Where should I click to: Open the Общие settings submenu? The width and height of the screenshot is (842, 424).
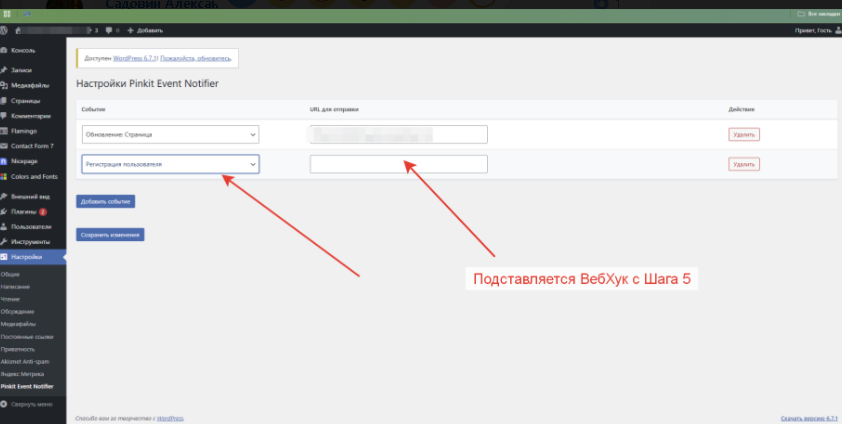point(10,274)
